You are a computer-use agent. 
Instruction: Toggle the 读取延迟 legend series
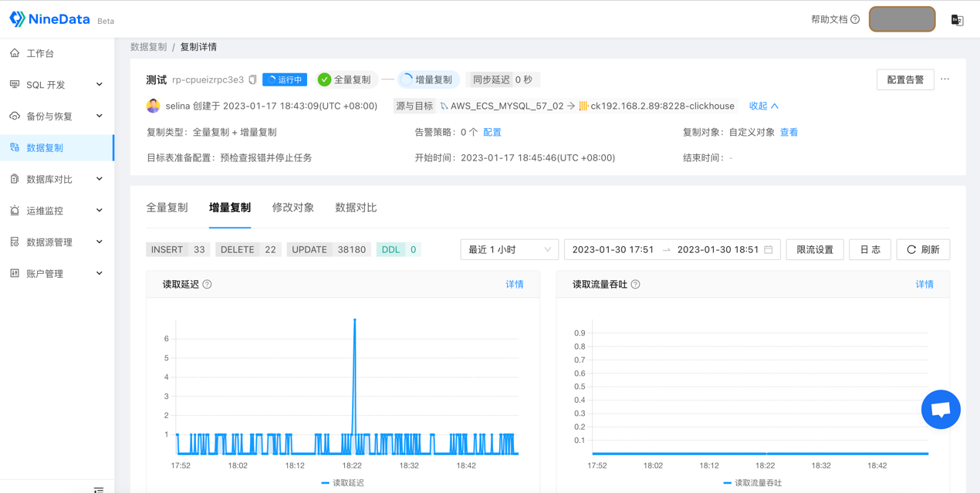pos(343,483)
